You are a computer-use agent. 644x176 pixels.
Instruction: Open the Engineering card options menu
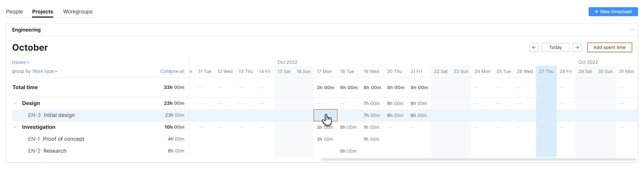[632, 30]
